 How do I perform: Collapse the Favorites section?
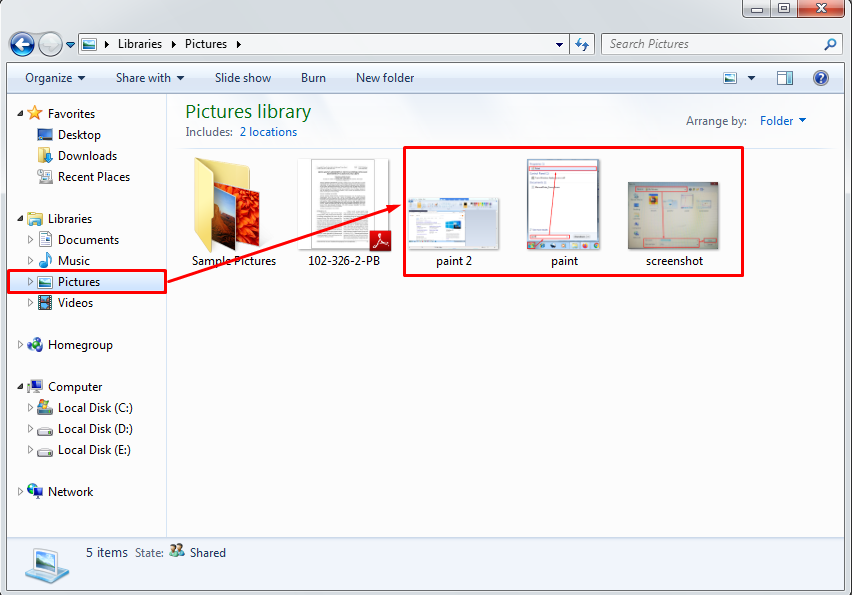20,113
